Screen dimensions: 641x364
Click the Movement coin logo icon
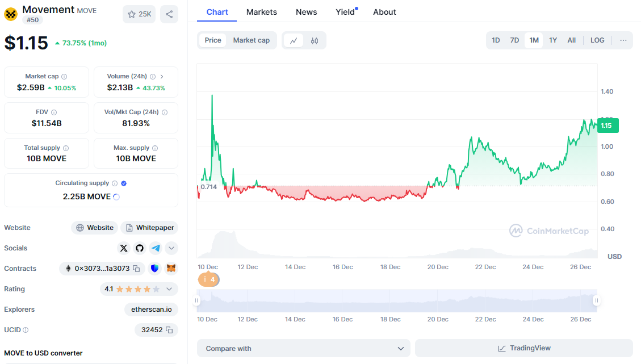click(x=11, y=14)
